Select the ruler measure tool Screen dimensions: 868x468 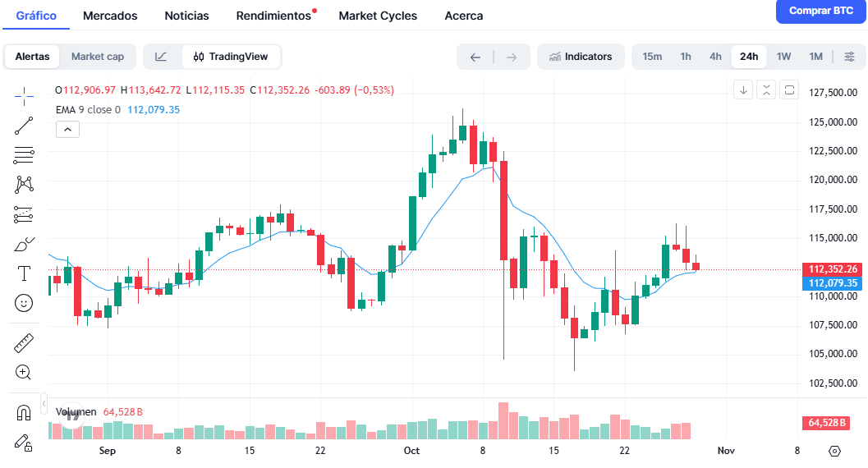[x=24, y=342]
